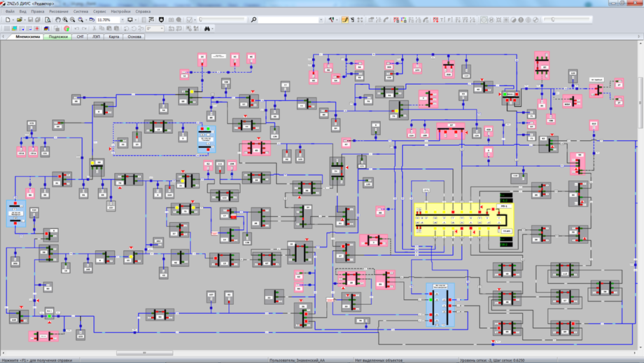Click the zoom out magnifier icon
Screen dimensions: 644x363
click(73, 20)
